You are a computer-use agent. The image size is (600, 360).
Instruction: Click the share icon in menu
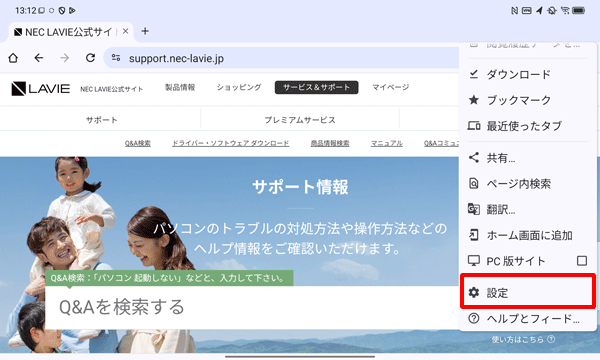pyautogui.click(x=474, y=157)
